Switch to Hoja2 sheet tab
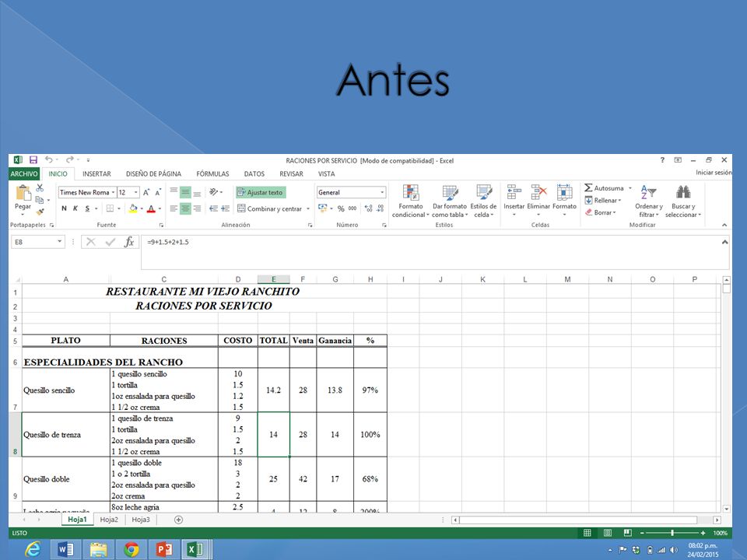747x560 pixels. (x=109, y=520)
